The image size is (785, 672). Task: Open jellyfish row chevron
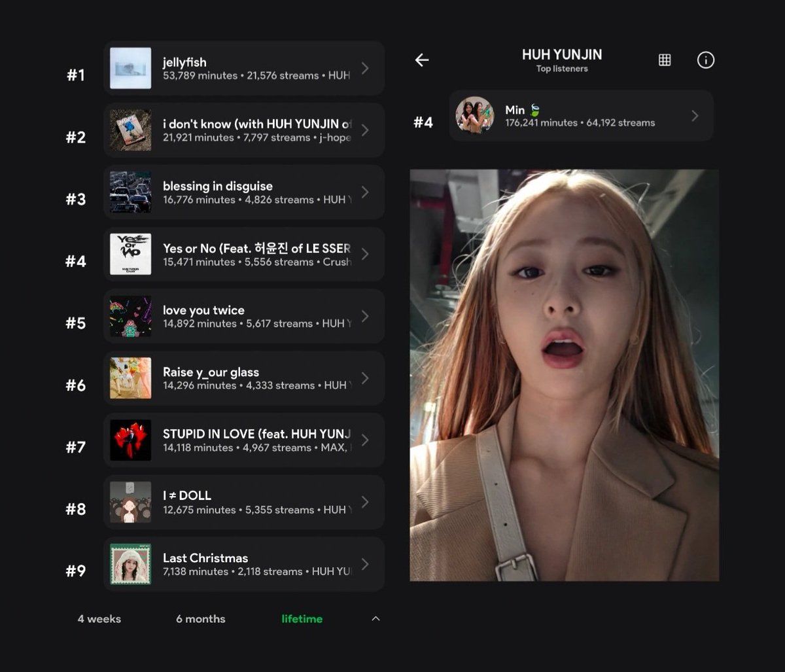(x=365, y=68)
